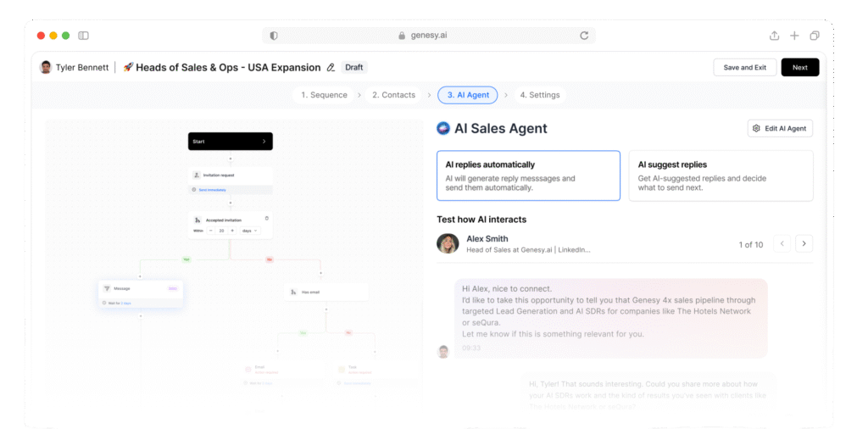Expand the Start node chevron
The width and height of the screenshot is (868, 429).
point(264,142)
